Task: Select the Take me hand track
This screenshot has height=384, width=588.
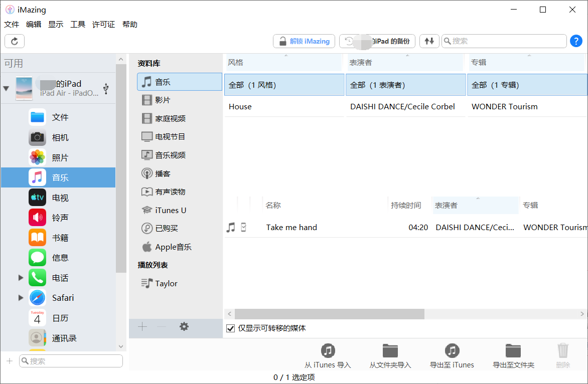Action: pos(406,228)
